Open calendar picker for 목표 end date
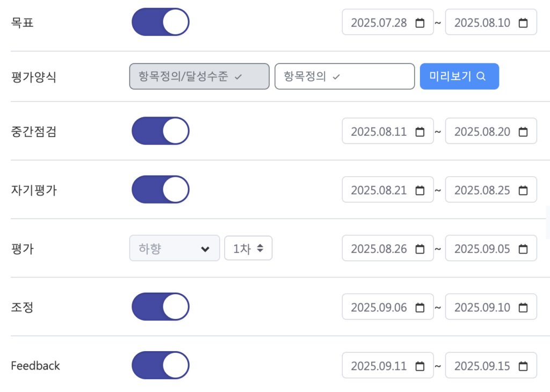 pyautogui.click(x=523, y=23)
